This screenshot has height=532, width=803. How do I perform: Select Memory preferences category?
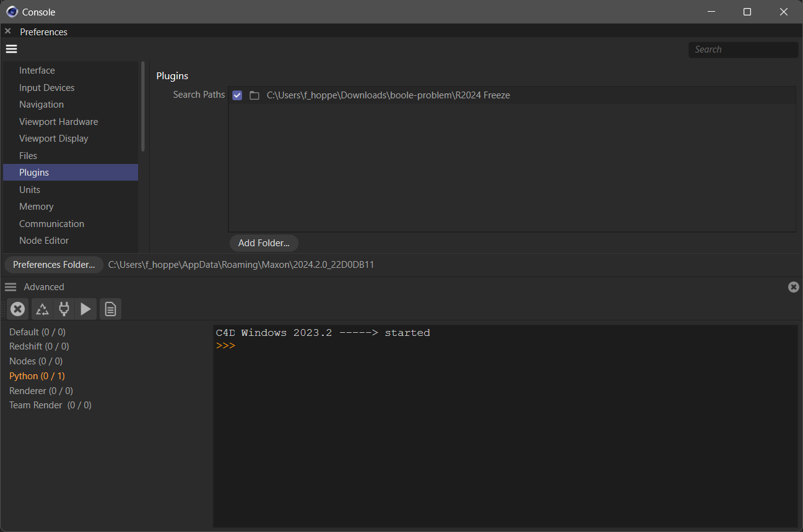71,207
